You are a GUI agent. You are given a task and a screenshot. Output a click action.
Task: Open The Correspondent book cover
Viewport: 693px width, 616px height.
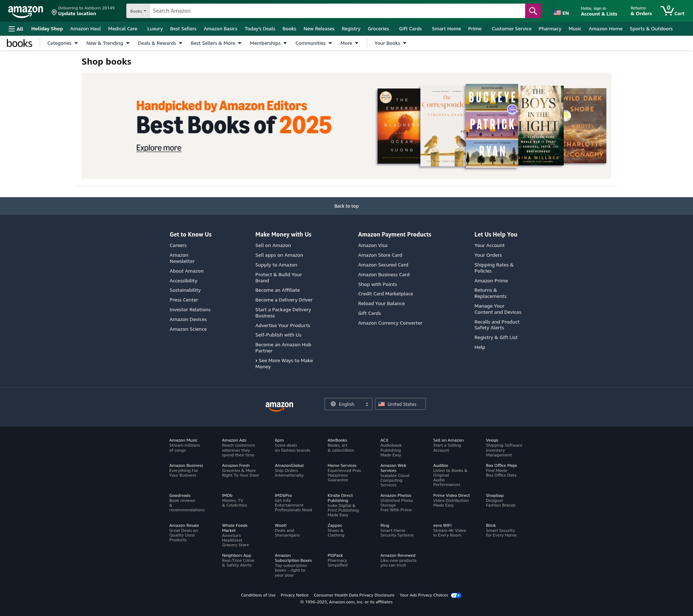pos(443,126)
